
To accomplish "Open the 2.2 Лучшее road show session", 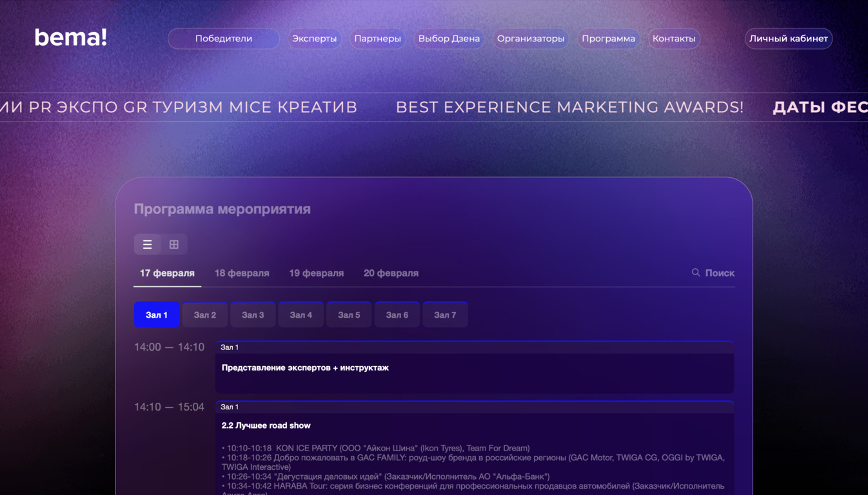I will 266,425.
